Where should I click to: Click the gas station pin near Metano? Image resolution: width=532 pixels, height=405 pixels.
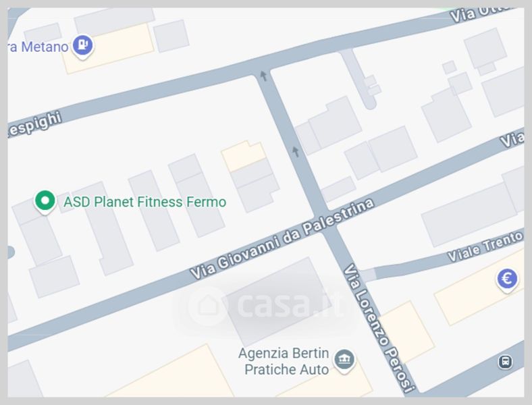pos(83,45)
